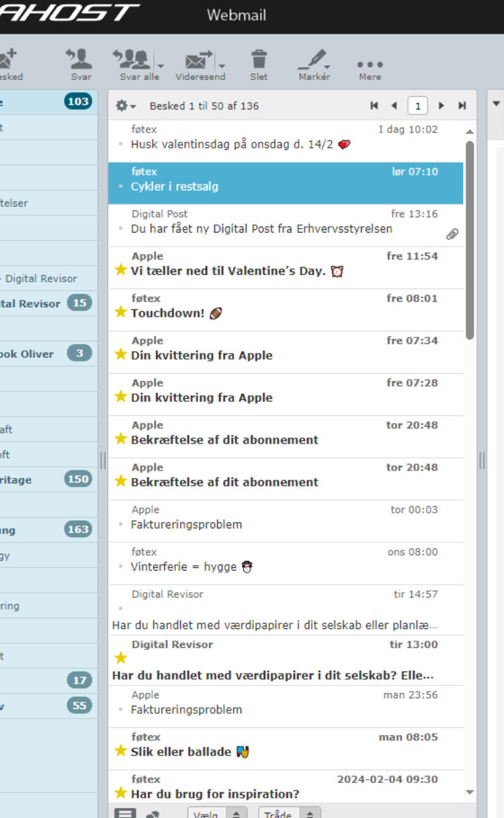Click scrollbar up arrow in message list

pyautogui.click(x=470, y=131)
